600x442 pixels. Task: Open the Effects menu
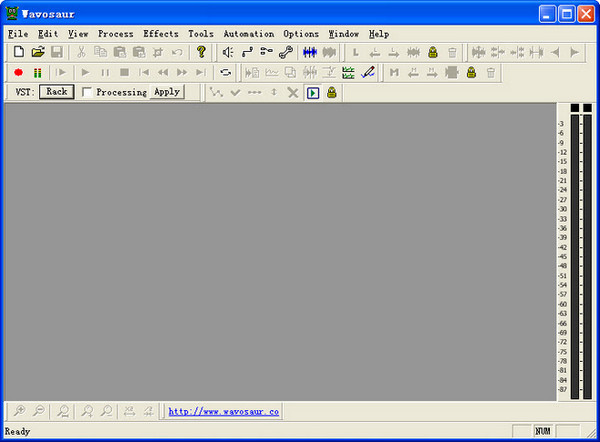161,34
